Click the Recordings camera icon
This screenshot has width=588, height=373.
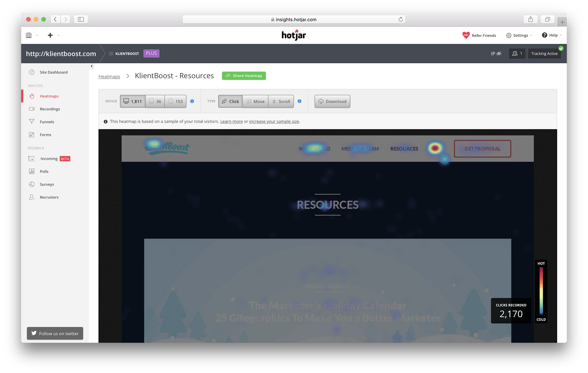32,109
